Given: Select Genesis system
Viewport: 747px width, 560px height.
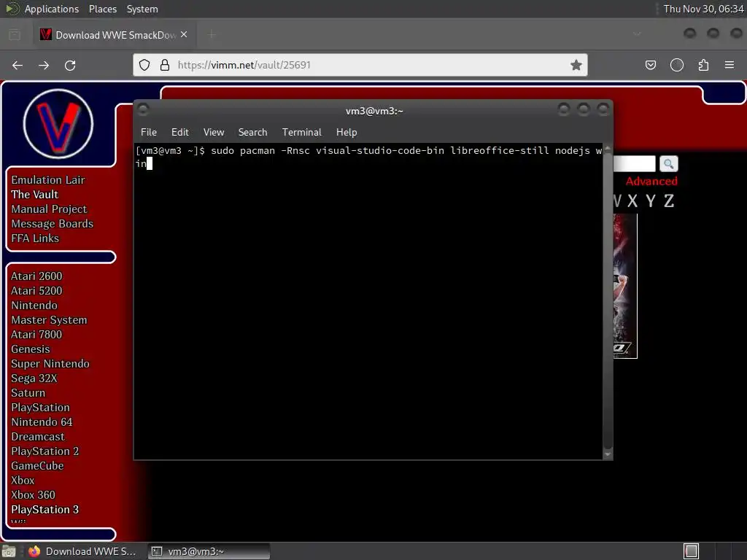Looking at the screenshot, I should [x=31, y=349].
